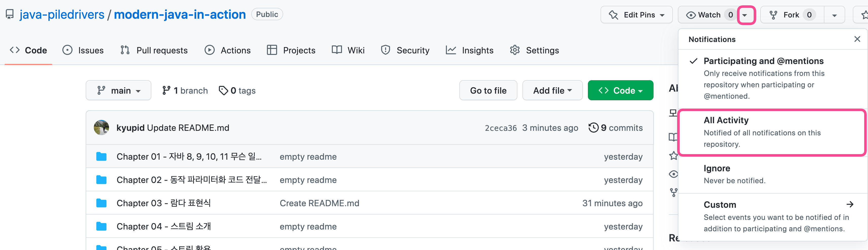Open the Update README.md commit message
Screen dimensions: 868x250
pos(188,128)
